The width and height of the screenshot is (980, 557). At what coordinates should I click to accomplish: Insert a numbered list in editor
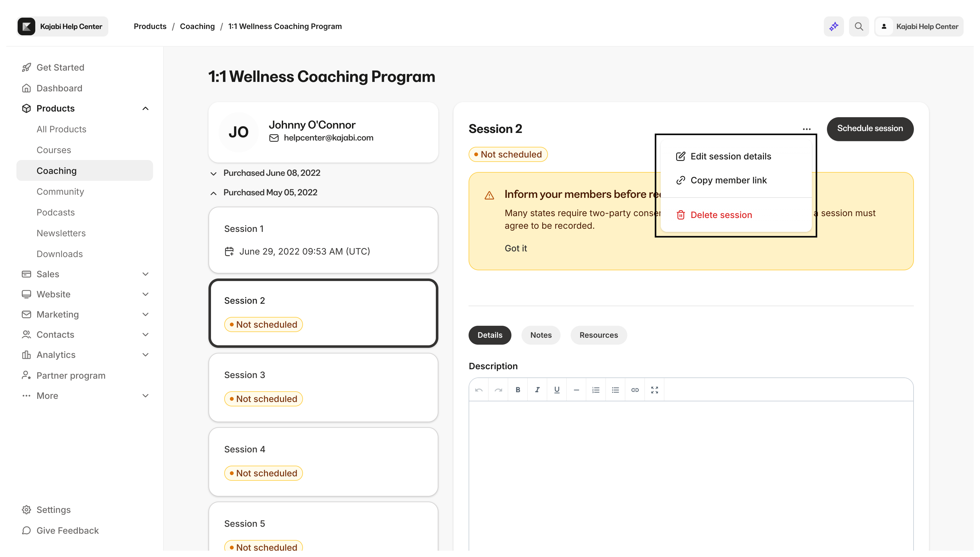(596, 390)
